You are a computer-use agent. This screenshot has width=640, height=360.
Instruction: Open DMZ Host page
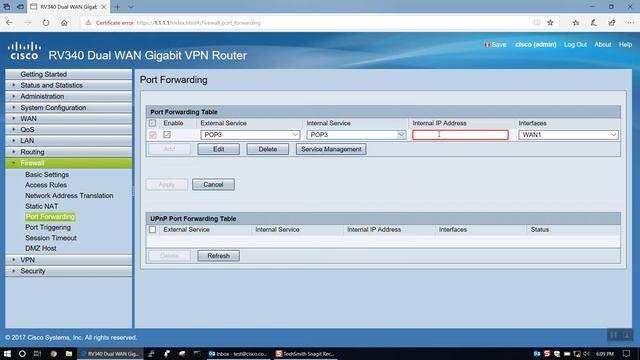tap(41, 248)
